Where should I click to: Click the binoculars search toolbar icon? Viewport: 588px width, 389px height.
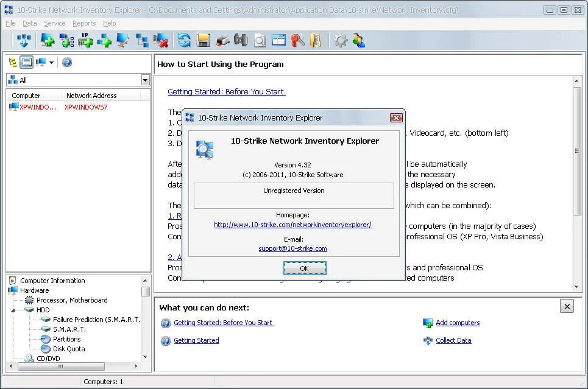(x=241, y=40)
